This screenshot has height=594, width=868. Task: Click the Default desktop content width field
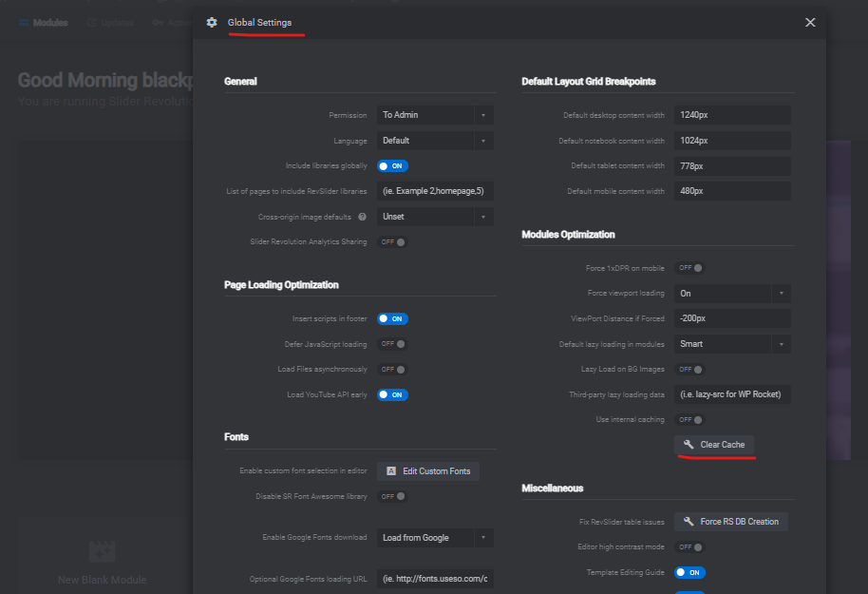click(x=732, y=115)
